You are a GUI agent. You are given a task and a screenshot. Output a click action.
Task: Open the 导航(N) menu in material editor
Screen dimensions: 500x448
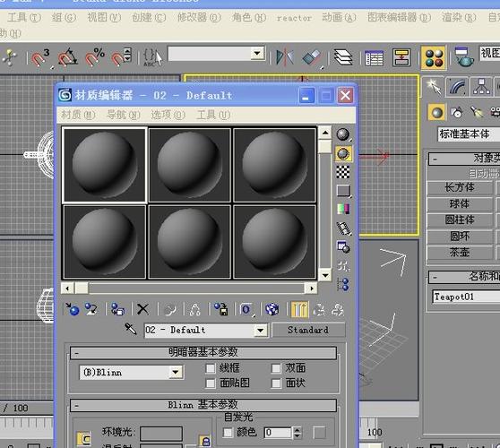[x=124, y=115]
